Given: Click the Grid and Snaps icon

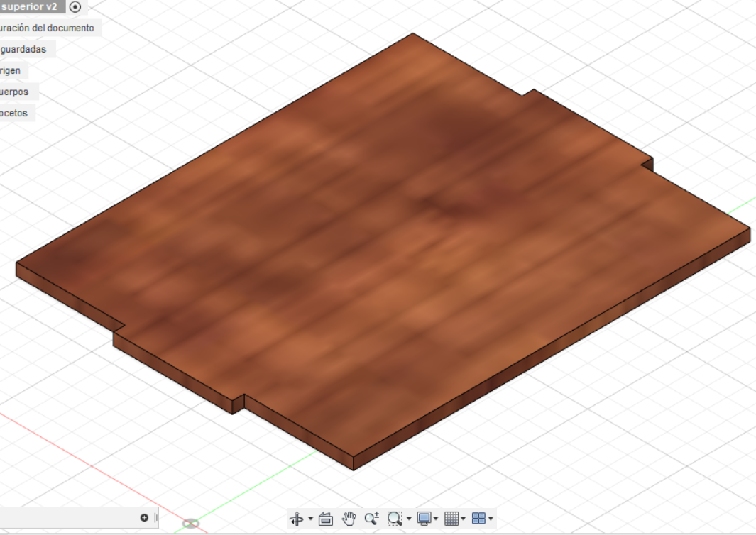Looking at the screenshot, I should [x=451, y=519].
